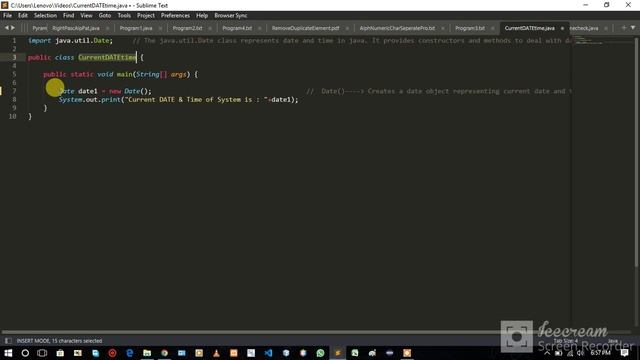Open the Help menu

click(202, 16)
